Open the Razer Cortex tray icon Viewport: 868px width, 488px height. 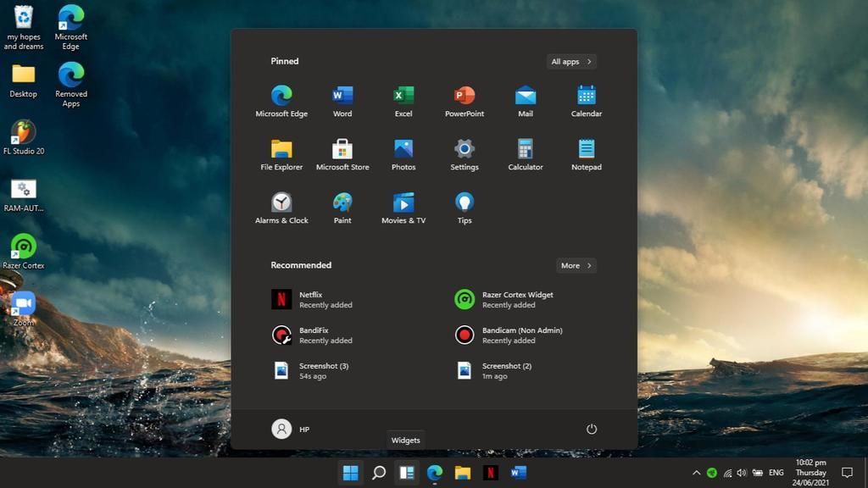(712, 473)
